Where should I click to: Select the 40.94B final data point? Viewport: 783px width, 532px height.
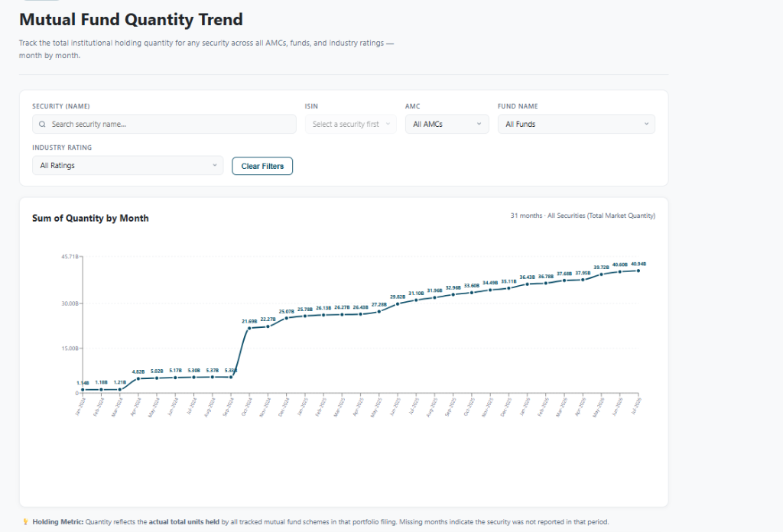pos(638,271)
